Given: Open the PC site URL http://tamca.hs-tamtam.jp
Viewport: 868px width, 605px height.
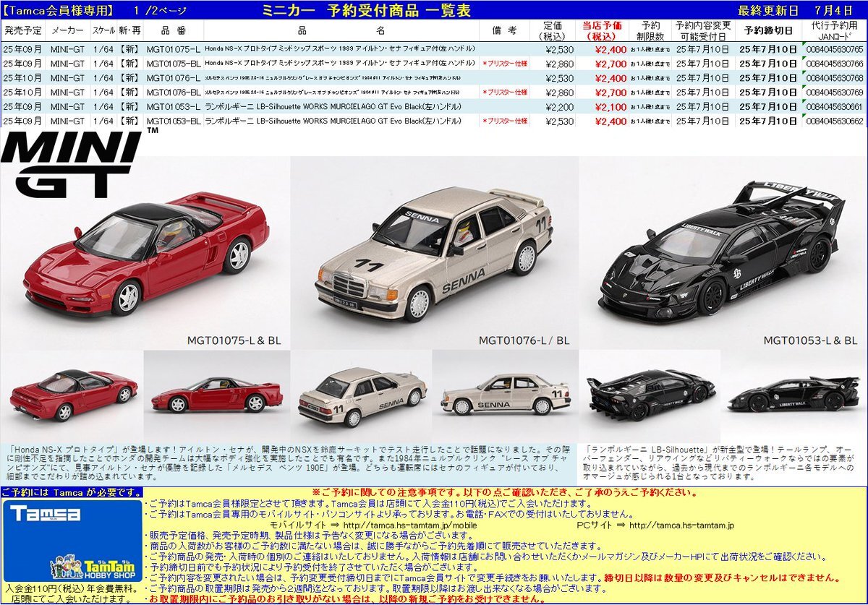Looking at the screenshot, I should tap(682, 525).
